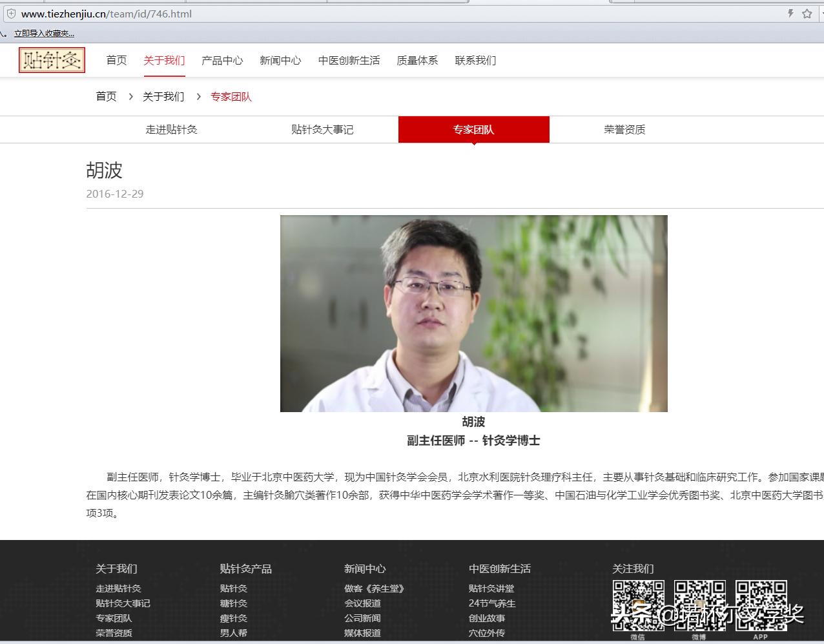Image resolution: width=824 pixels, height=644 pixels.
Task: Click the 立即导入收藏夹 link
Action: click(x=45, y=32)
